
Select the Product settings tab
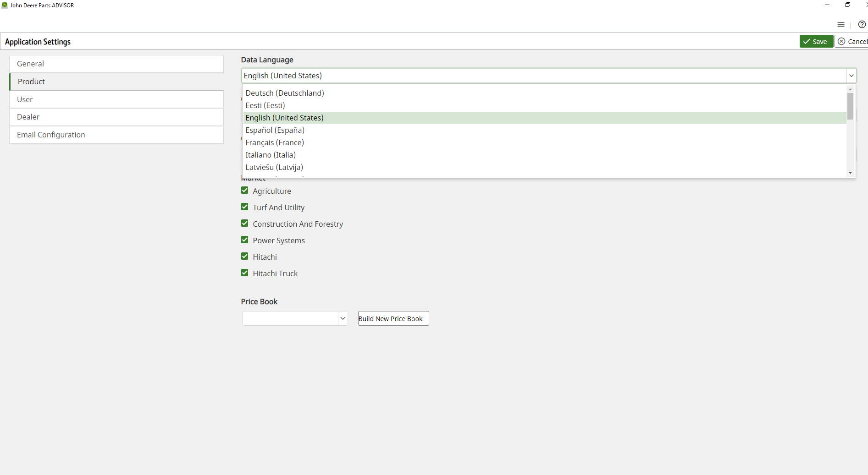pyautogui.click(x=116, y=82)
